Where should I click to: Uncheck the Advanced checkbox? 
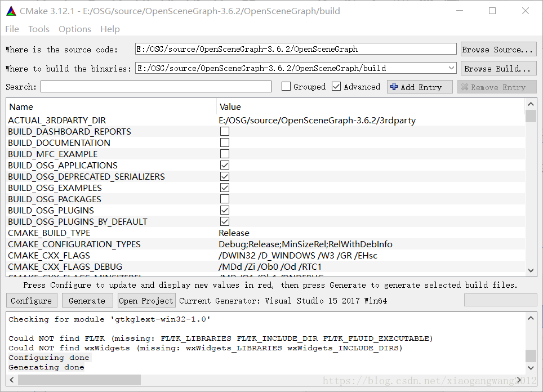coord(336,87)
